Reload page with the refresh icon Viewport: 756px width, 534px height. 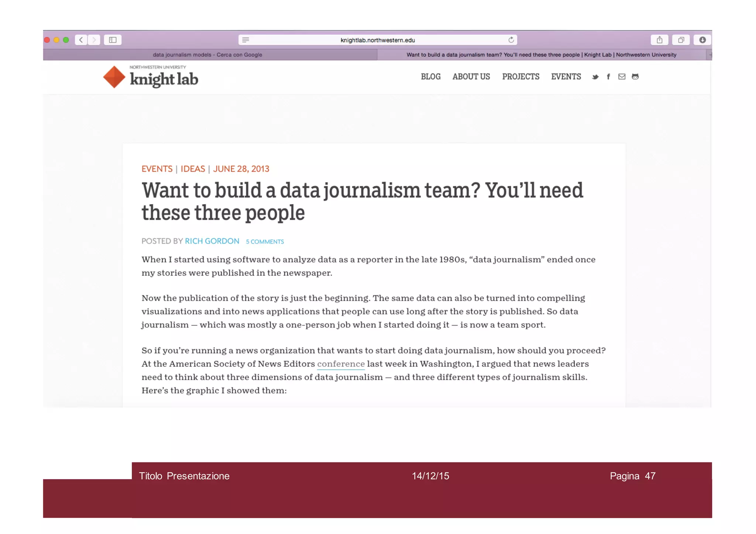[511, 40]
